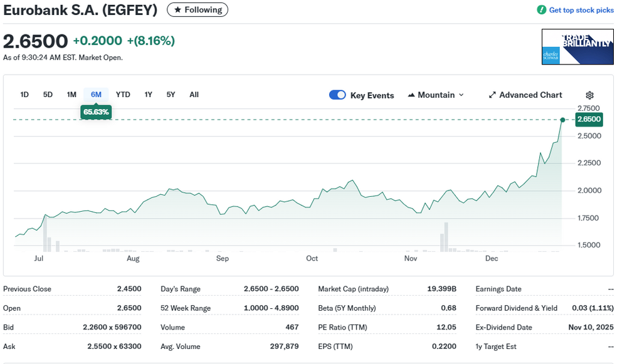
Task: Click the Oct label on chart axis
Action: (312, 259)
